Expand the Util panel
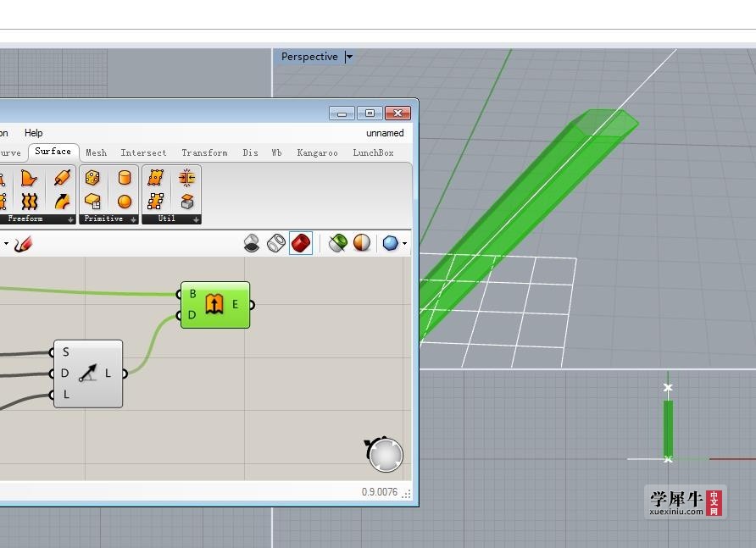 (196, 219)
